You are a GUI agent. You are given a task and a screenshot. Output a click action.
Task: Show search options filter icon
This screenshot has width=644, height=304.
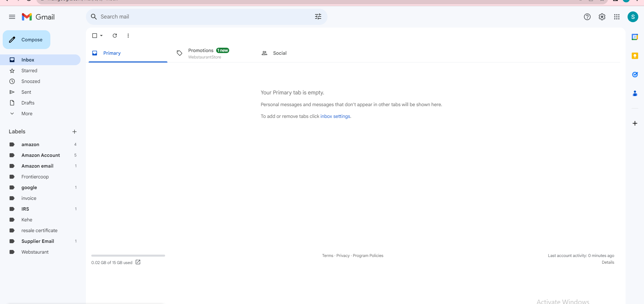click(x=318, y=17)
